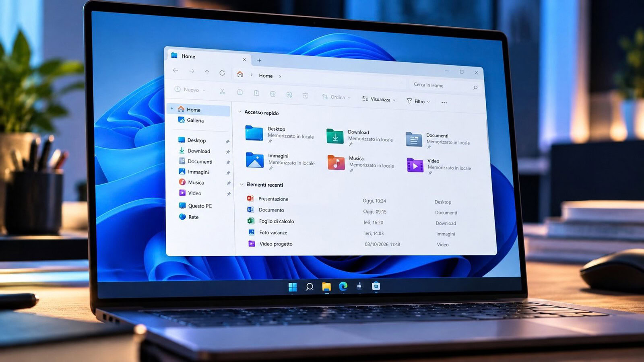Select Galleria in the navigation pane

click(191, 120)
